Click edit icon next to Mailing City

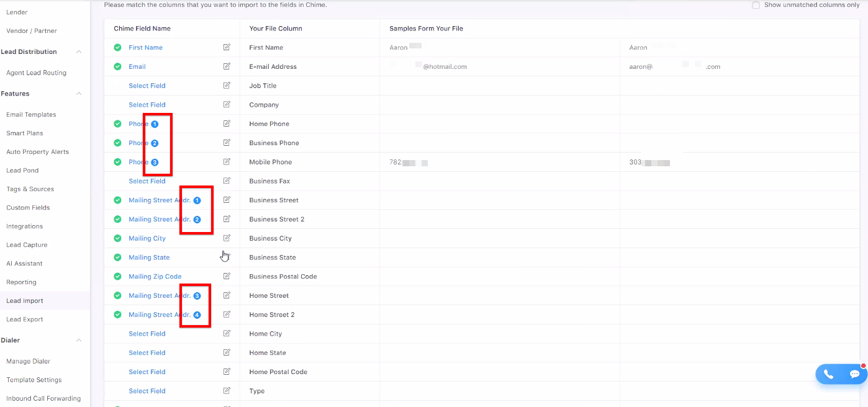[x=227, y=238]
